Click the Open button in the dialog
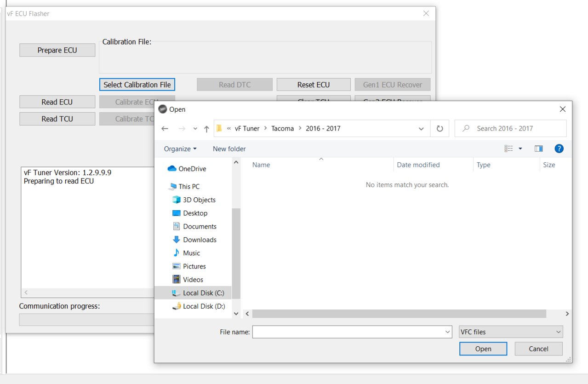This screenshot has height=384, width=588. tap(483, 349)
